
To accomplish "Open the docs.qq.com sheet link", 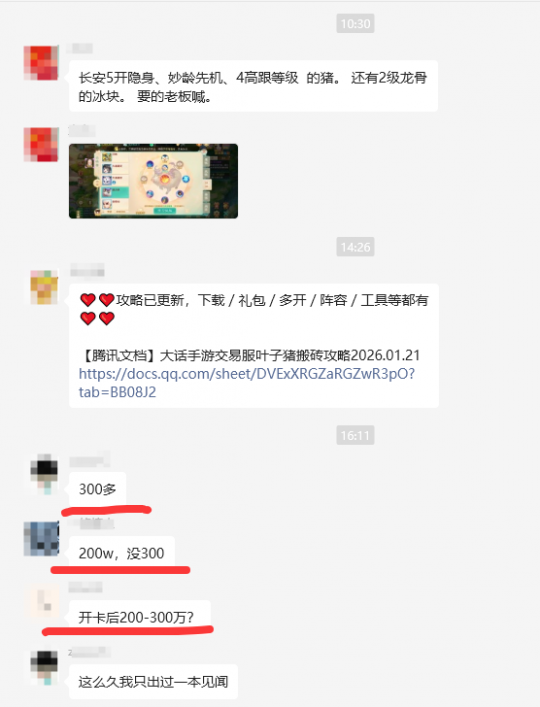I will pyautogui.click(x=247, y=383).
